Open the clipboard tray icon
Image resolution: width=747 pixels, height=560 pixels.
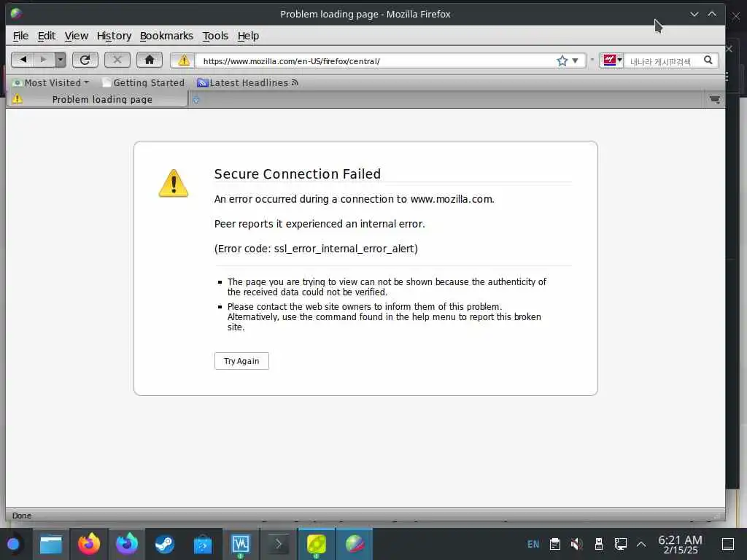coord(555,544)
